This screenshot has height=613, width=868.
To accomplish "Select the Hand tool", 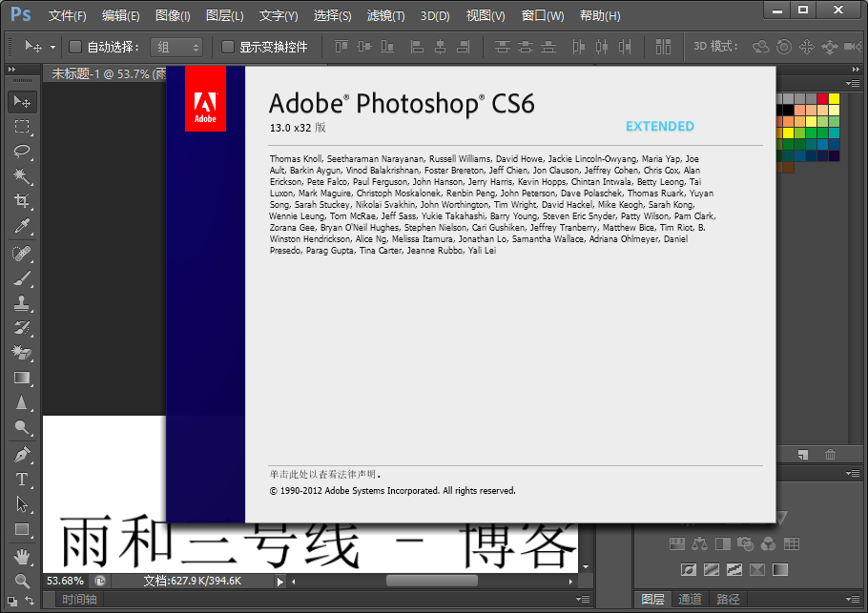I will pos(22,557).
